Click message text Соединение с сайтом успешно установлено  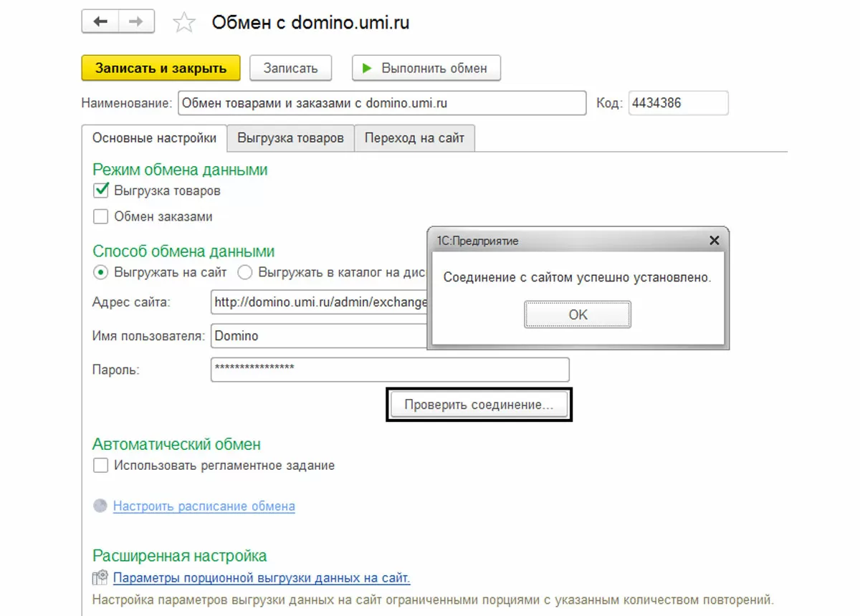(577, 277)
